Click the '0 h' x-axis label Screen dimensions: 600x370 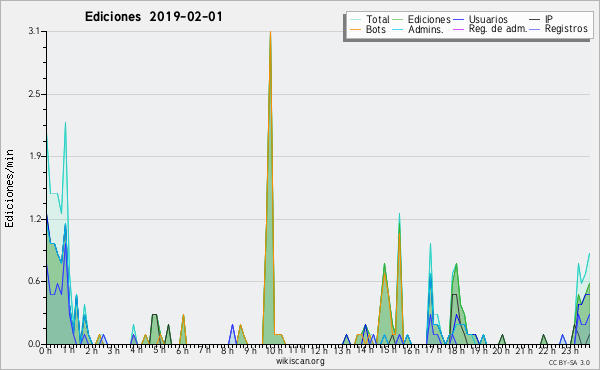pos(45,351)
